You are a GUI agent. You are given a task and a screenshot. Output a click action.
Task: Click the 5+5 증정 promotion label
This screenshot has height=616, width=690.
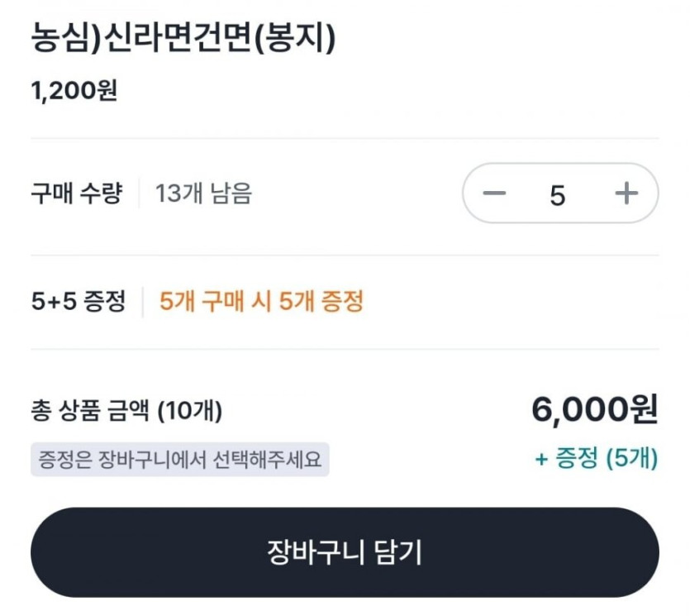[79, 302]
